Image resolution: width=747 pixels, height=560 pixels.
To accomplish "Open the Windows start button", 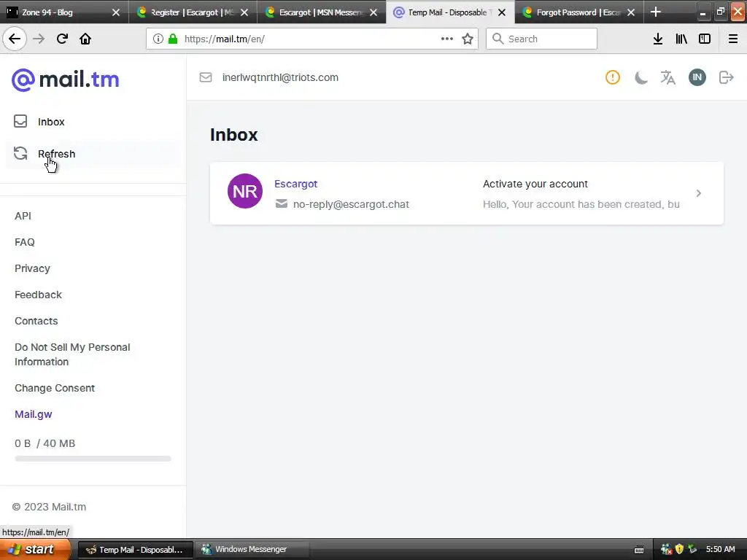I will tap(35, 550).
